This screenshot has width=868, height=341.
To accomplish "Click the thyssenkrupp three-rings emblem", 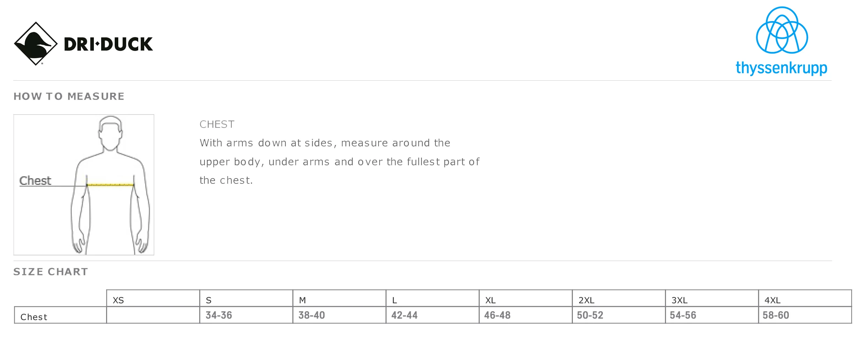I will tap(782, 30).
